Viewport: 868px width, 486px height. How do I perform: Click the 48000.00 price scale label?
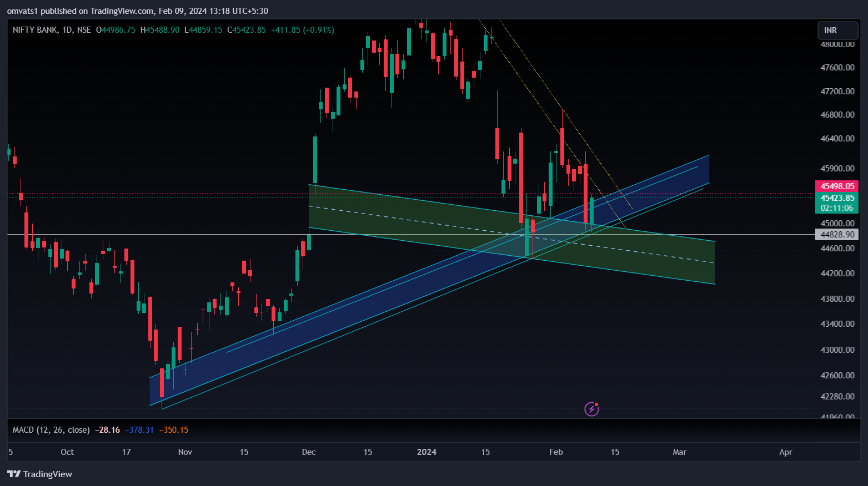tap(837, 44)
